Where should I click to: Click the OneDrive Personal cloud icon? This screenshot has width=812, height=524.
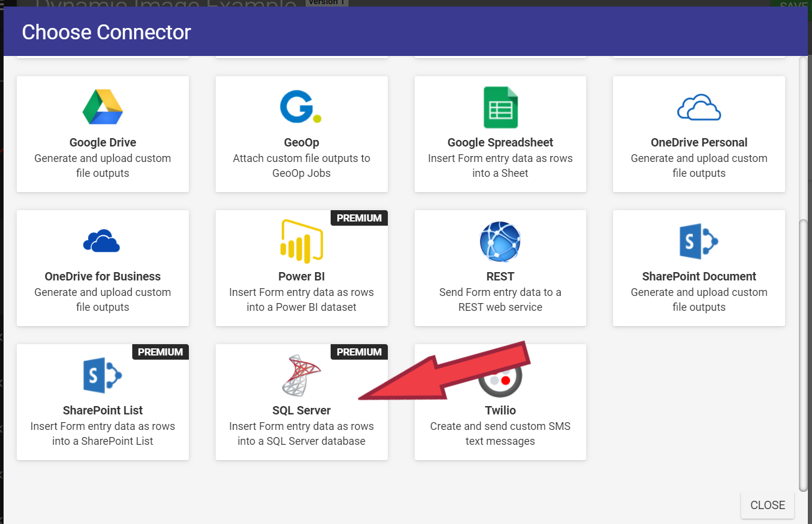click(699, 107)
